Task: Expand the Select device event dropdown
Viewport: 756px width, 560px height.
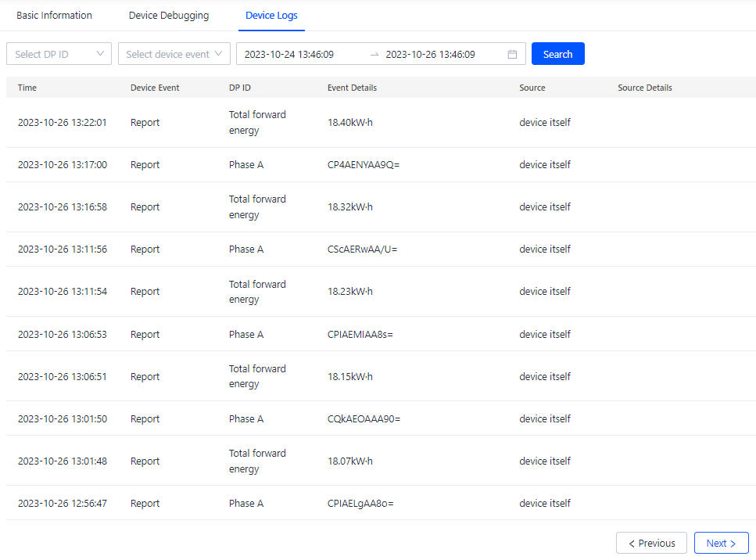Action: point(174,54)
